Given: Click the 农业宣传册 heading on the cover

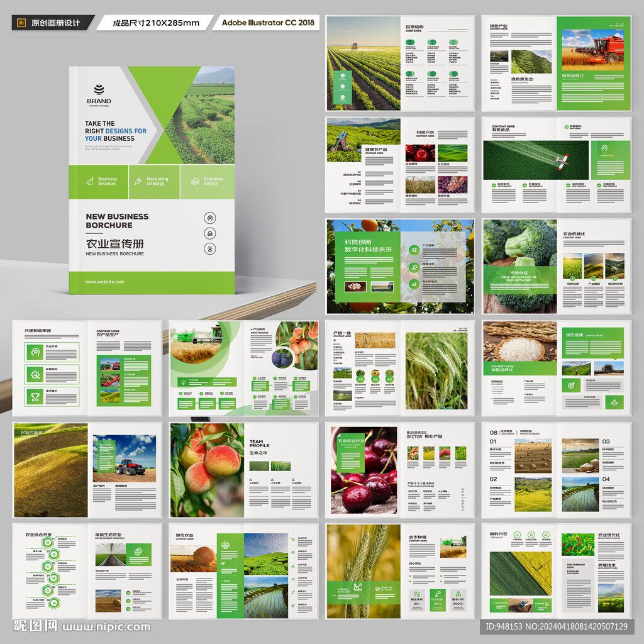Looking at the screenshot, I should click(115, 243).
